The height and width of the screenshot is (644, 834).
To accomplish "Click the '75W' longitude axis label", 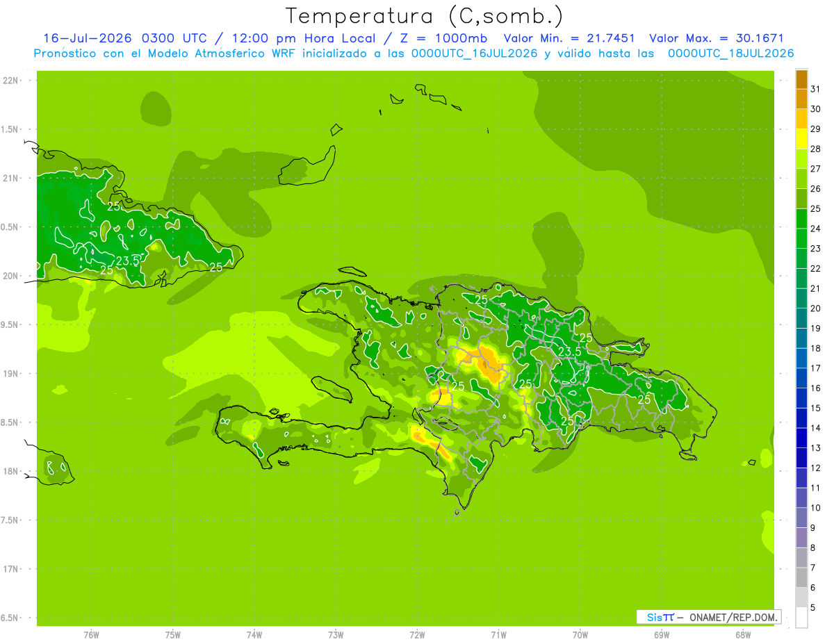I will coord(173,635).
